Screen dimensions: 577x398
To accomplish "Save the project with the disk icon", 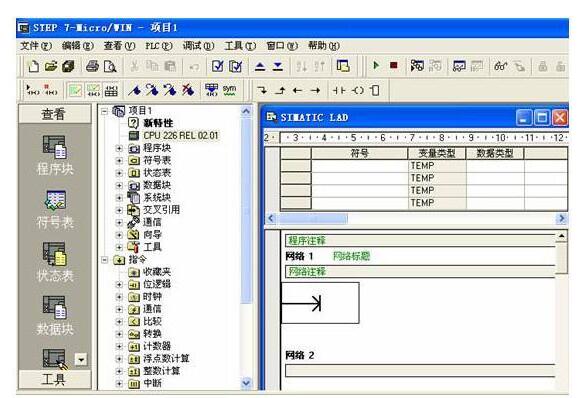I will 68,66.
